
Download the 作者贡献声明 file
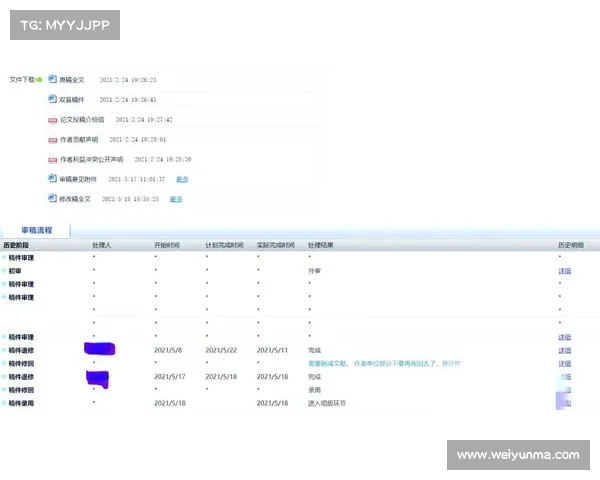pos(79,139)
